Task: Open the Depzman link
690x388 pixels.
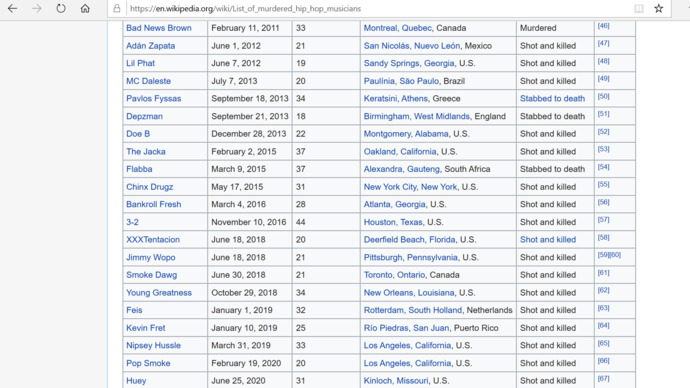Action: pos(144,116)
